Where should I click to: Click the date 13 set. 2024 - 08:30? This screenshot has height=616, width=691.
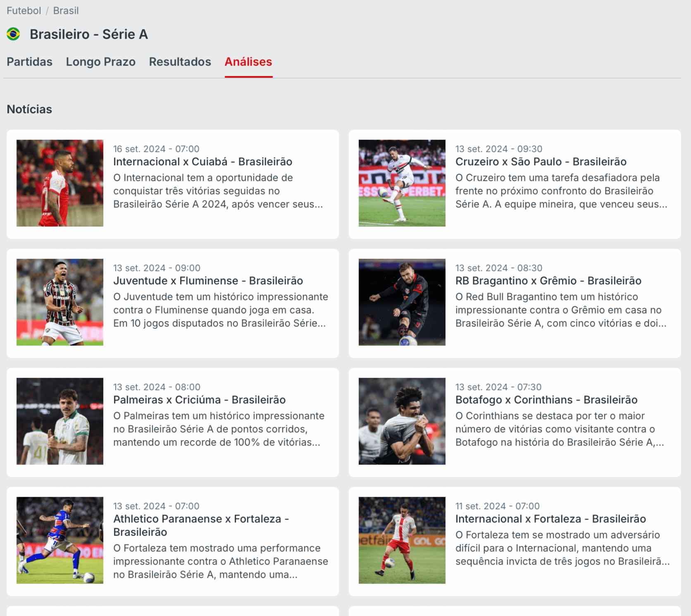pyautogui.click(x=499, y=268)
